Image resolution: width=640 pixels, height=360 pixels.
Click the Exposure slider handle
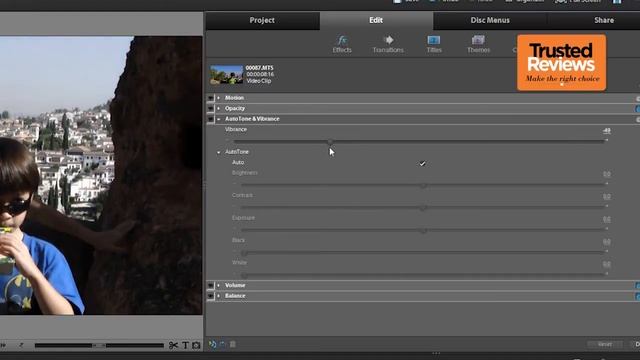click(424, 231)
